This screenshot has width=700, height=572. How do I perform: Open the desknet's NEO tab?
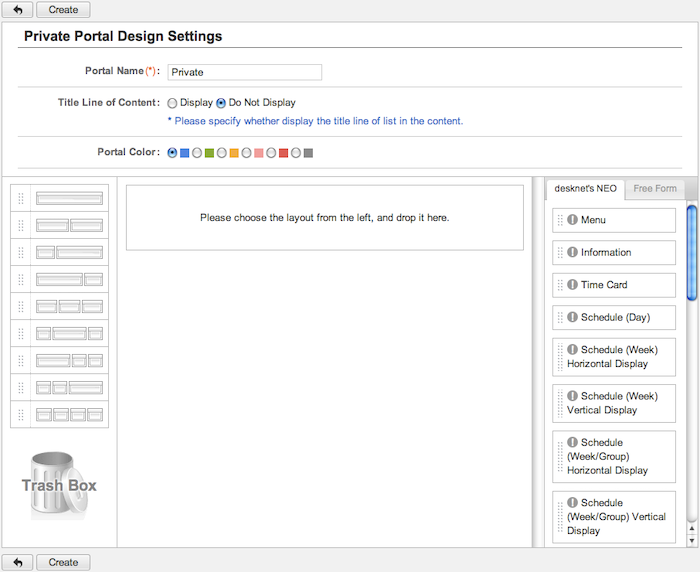(585, 188)
